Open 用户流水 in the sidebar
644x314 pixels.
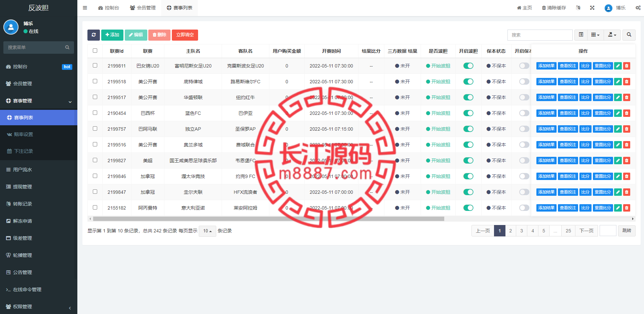[x=39, y=170]
